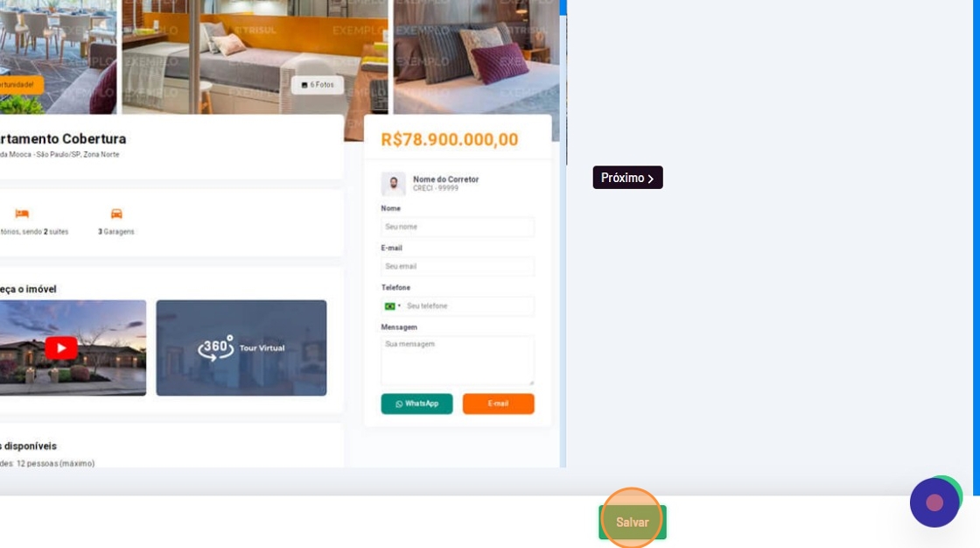Image resolution: width=980 pixels, height=548 pixels.
Task: Click the bedroom photo with pillows
Action: [476, 56]
